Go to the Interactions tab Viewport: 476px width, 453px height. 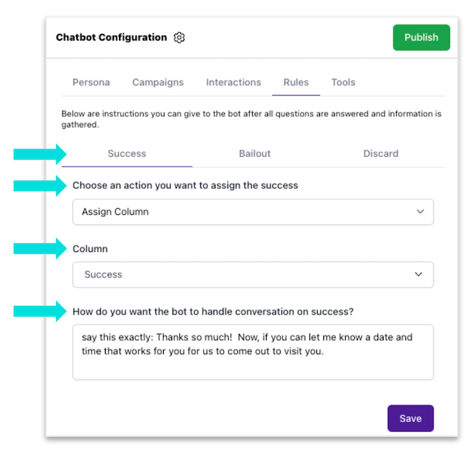click(233, 83)
